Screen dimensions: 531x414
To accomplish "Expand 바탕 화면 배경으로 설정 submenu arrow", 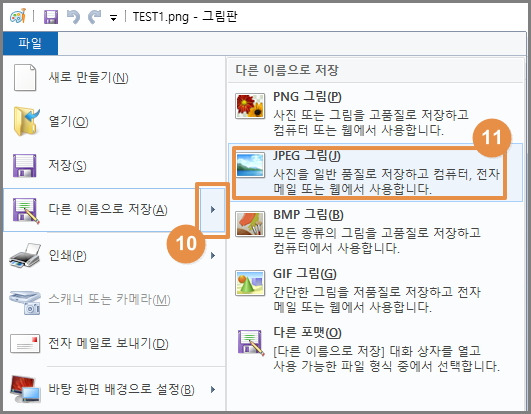I will pos(213,389).
